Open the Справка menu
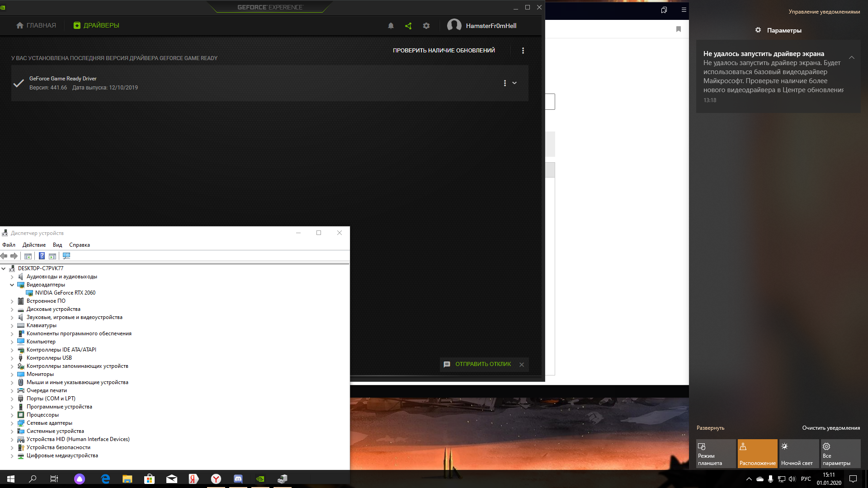The height and width of the screenshot is (488, 868). click(80, 245)
